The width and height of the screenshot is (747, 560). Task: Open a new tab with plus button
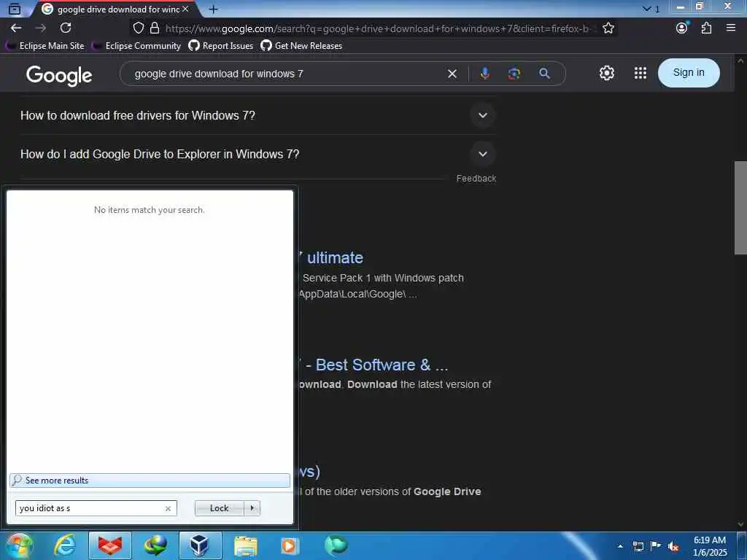[214, 9]
